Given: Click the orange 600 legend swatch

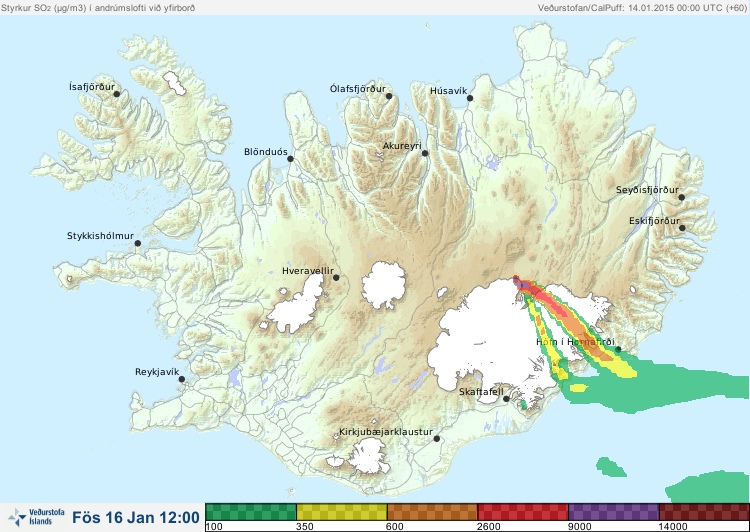Looking at the screenshot, I should coord(432,512).
